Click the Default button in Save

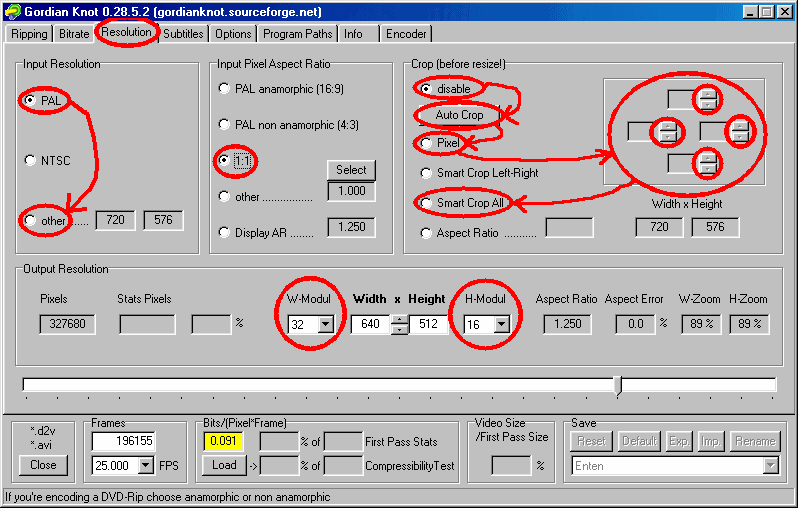pos(639,441)
